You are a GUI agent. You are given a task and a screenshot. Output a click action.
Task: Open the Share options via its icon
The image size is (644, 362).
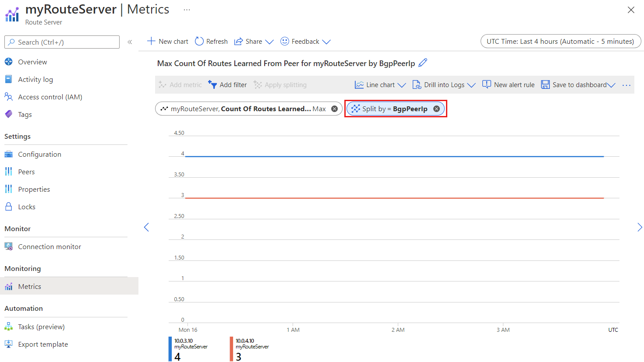[x=239, y=41]
